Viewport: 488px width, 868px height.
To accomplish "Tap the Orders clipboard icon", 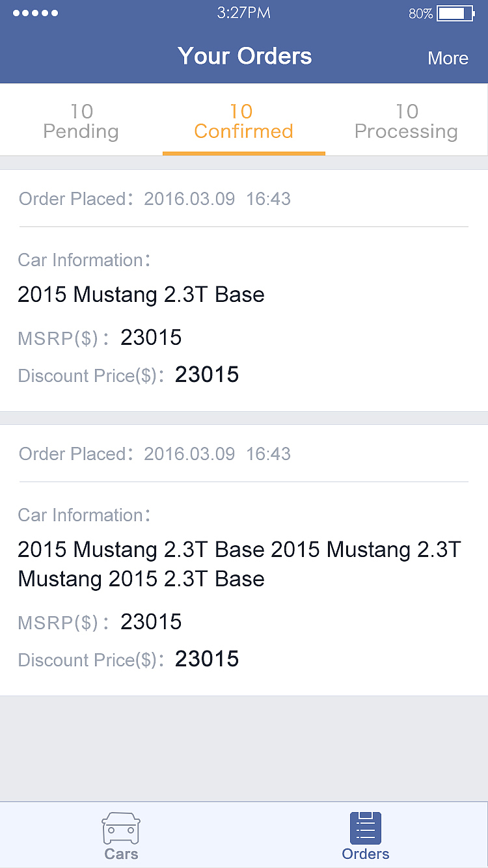I will (x=366, y=828).
